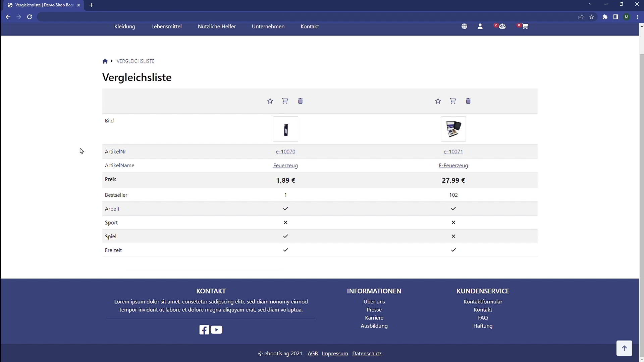Click star icon for E-Feuerzeug
The width and height of the screenshot is (644, 362).
(438, 101)
